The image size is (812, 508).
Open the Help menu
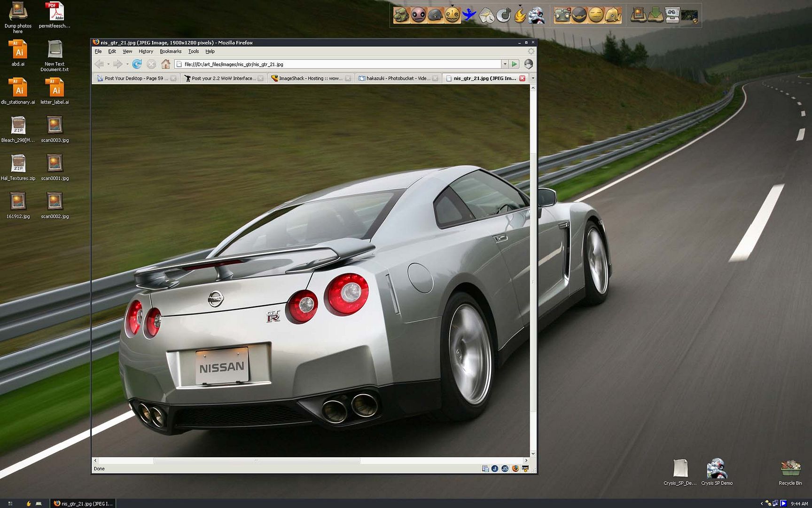(x=210, y=51)
